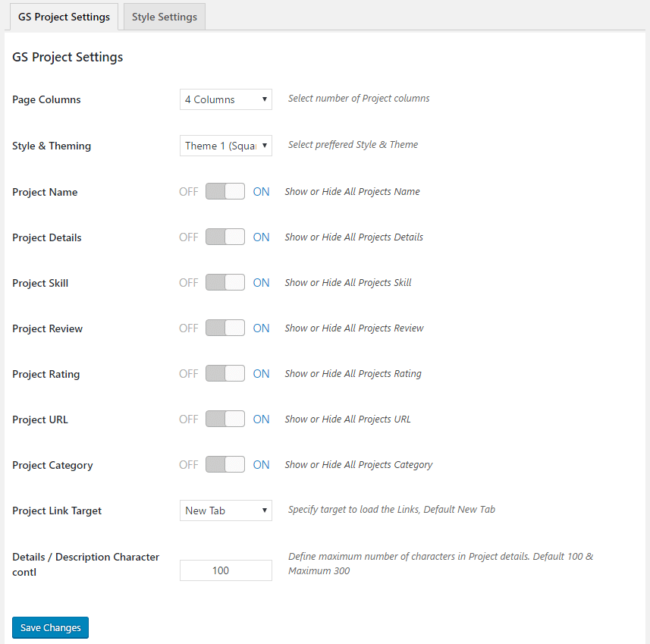The width and height of the screenshot is (650, 644).
Task: Click the OFF label beside Project Rating
Action: [188, 373]
